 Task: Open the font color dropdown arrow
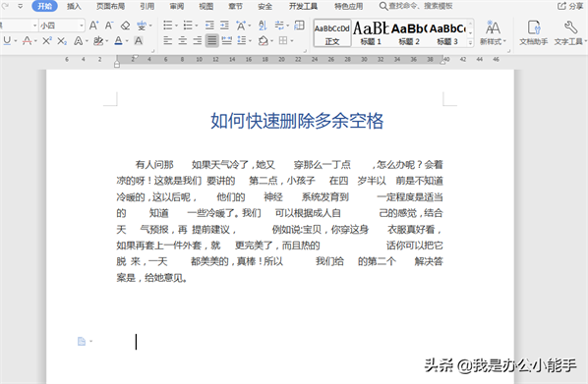(x=127, y=41)
